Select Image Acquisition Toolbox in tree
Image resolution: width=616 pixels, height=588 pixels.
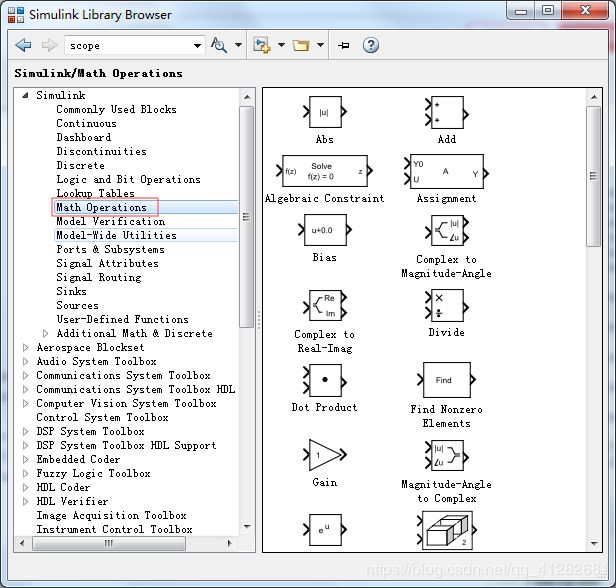(112, 515)
